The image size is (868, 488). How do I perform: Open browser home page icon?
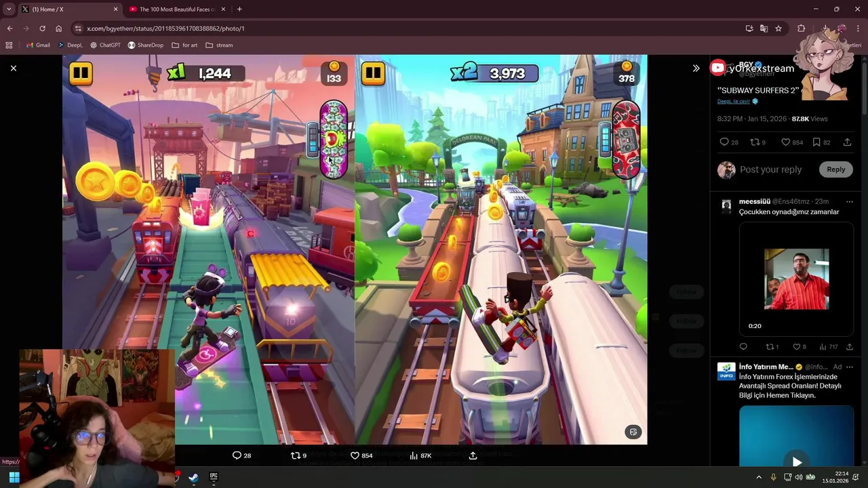[x=58, y=28]
